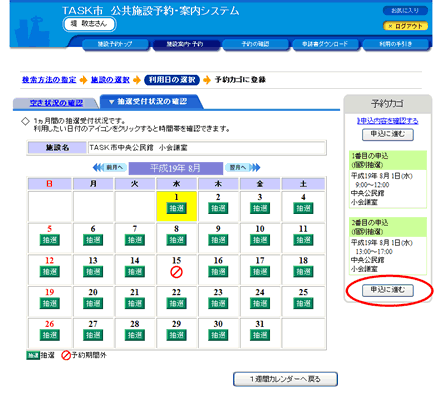Choose the 抽選 icon on Sunday the 5th
Screen dimensions: 440x395
coord(50,240)
